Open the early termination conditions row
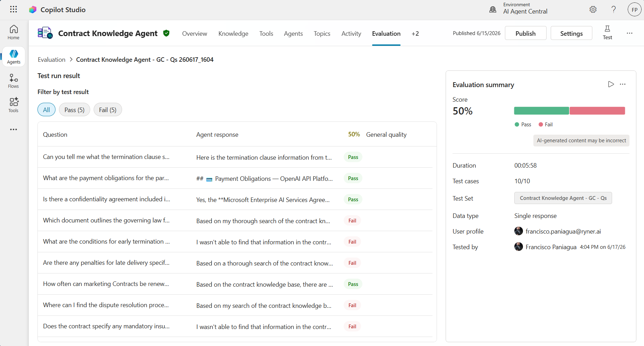Image resolution: width=644 pixels, height=346 pixels. (x=235, y=242)
